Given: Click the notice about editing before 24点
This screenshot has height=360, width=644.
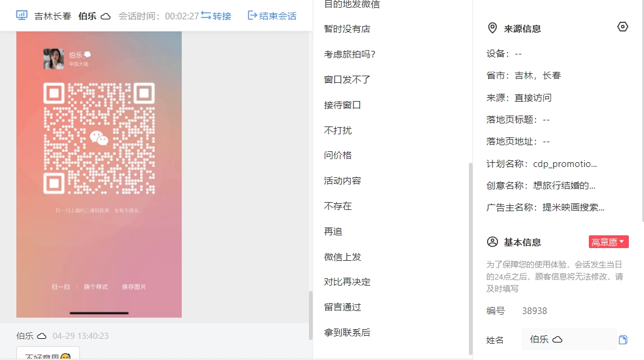Looking at the screenshot, I should click(x=554, y=277).
